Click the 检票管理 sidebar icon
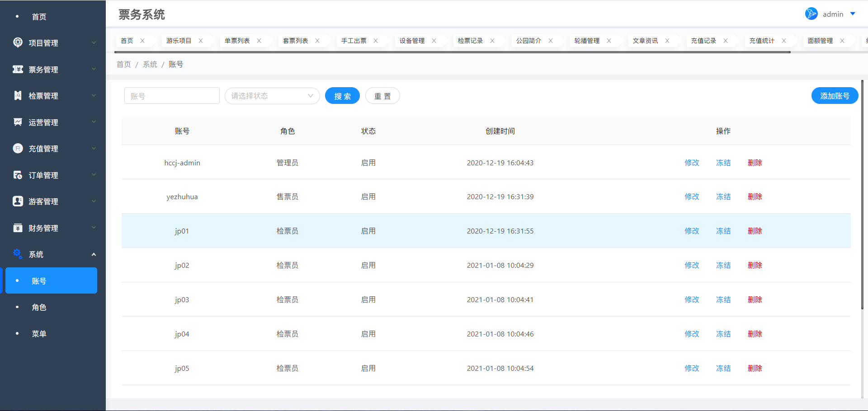 (18, 95)
